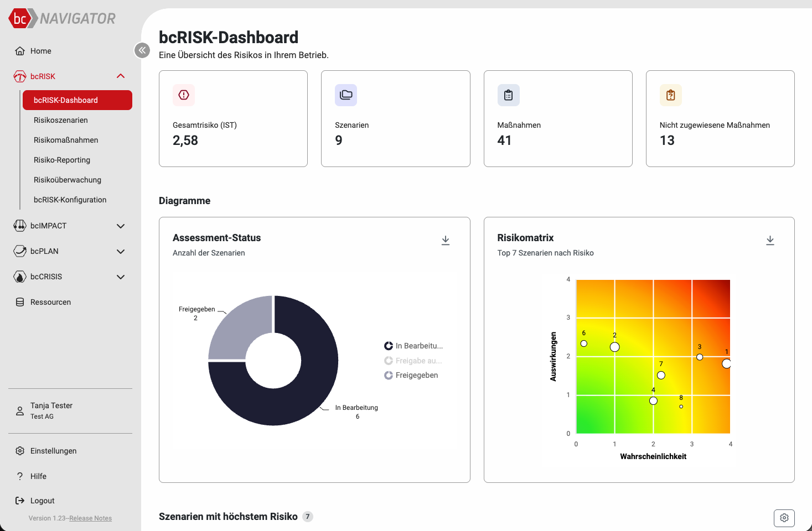Screen dimensions: 812x531
Task: Collapse the sidebar with the double-chevron button
Action: [142, 50]
